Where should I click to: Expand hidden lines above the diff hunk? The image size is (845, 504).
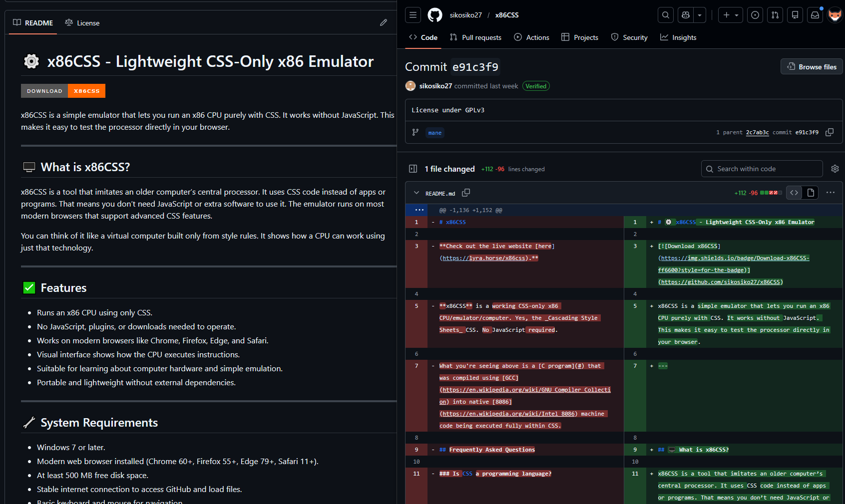coord(419,210)
